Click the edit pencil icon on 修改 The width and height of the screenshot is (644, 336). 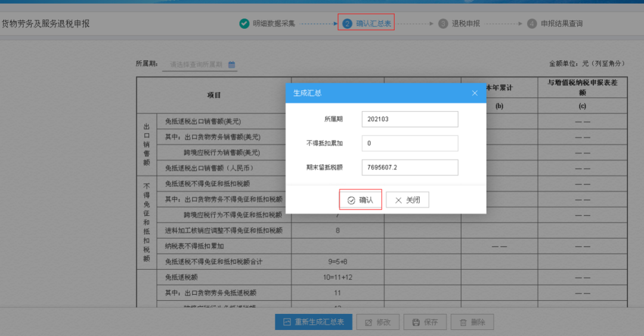click(369, 322)
